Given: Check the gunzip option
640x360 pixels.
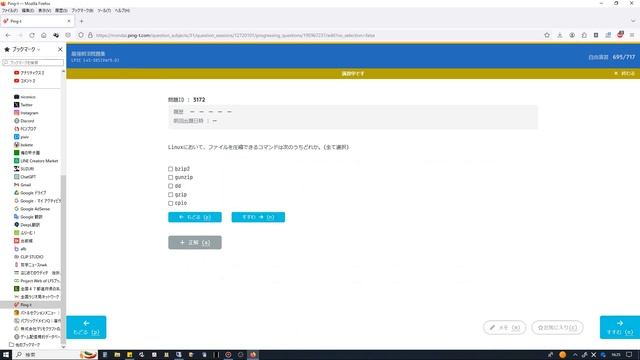Looking at the screenshot, I should (x=171, y=177).
